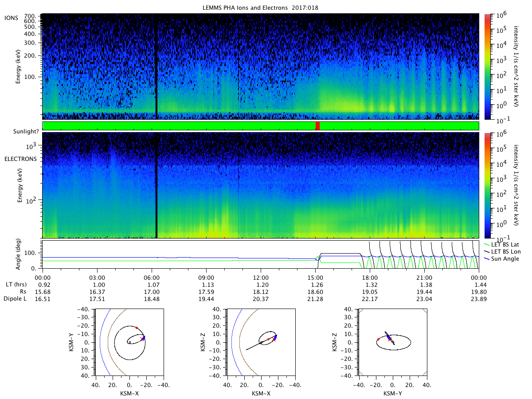
Task: Click the red segment in the Sunlight bar
Action: [x=317, y=126]
